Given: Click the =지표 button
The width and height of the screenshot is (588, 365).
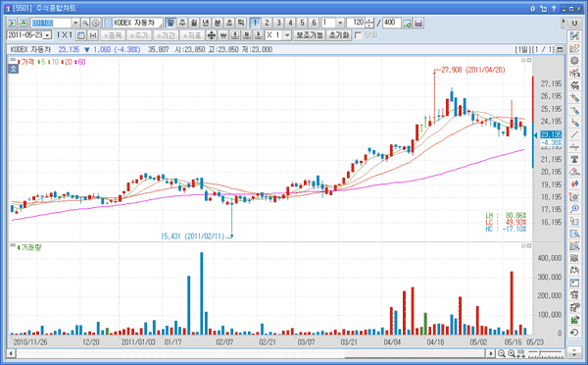Looking at the screenshot, I should tap(192, 35).
